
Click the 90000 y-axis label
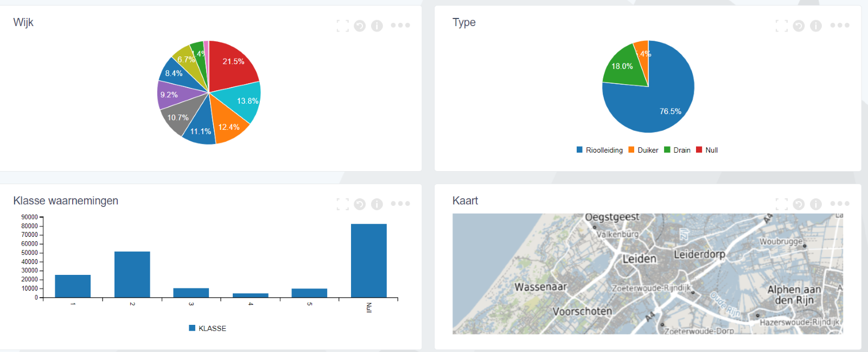29,217
